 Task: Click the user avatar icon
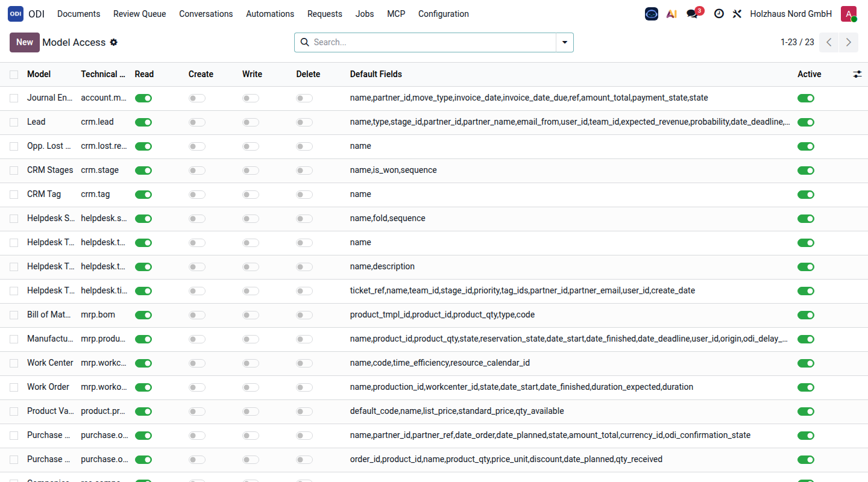click(849, 14)
